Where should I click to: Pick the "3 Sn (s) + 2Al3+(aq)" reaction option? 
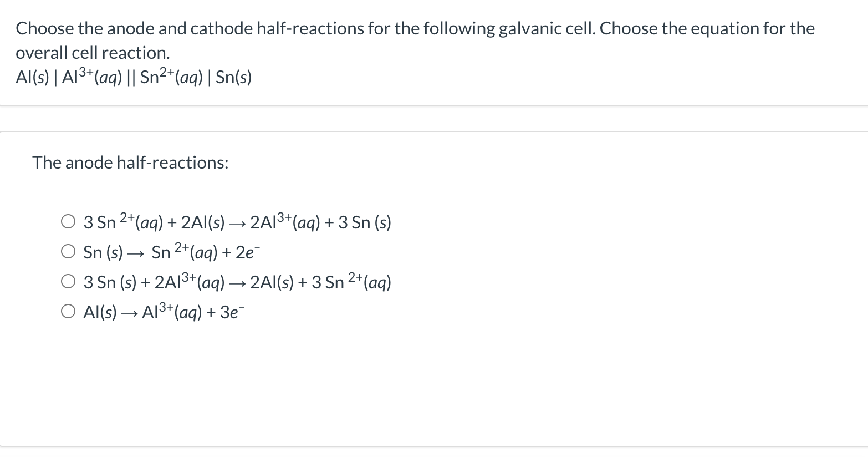(x=68, y=281)
